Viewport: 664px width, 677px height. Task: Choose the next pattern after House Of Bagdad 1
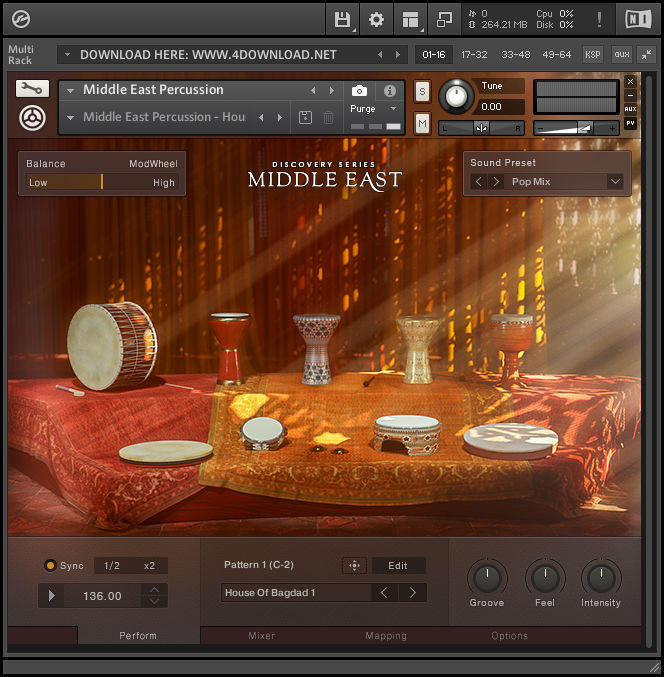[412, 593]
